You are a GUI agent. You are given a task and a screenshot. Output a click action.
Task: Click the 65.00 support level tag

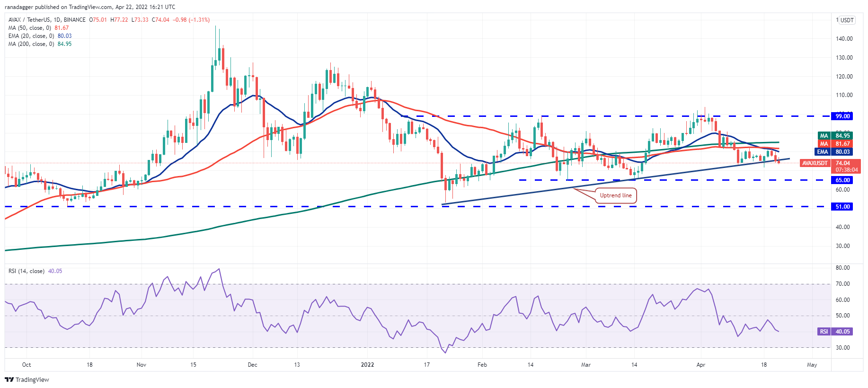pyautogui.click(x=842, y=180)
